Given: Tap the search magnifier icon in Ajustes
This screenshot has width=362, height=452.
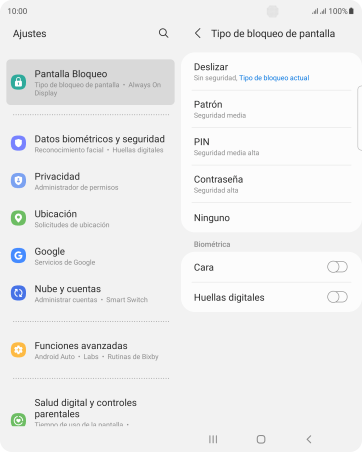Looking at the screenshot, I should [x=163, y=33].
